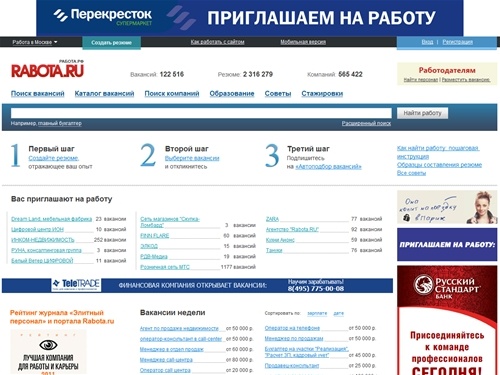Open 'Менеджер по продажам' vacancy

click(x=294, y=338)
